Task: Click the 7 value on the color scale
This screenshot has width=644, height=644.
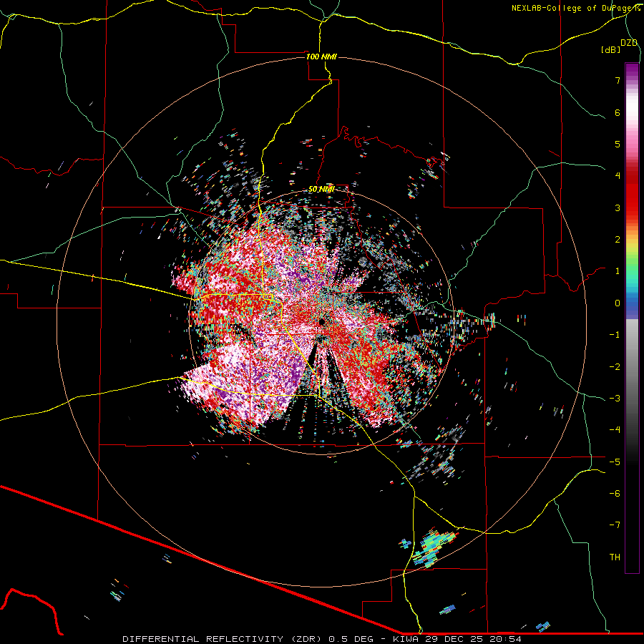Action: click(x=618, y=80)
